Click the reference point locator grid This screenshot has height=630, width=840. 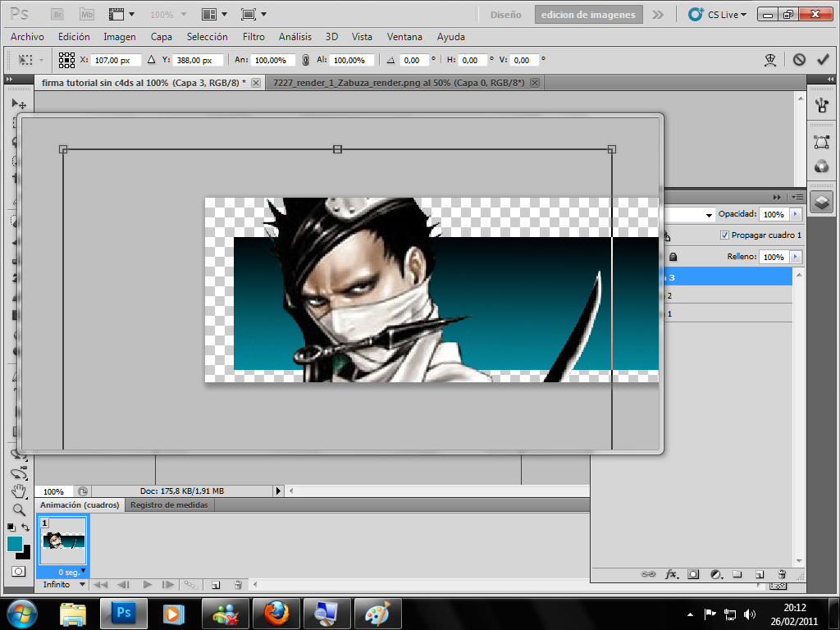click(x=66, y=60)
